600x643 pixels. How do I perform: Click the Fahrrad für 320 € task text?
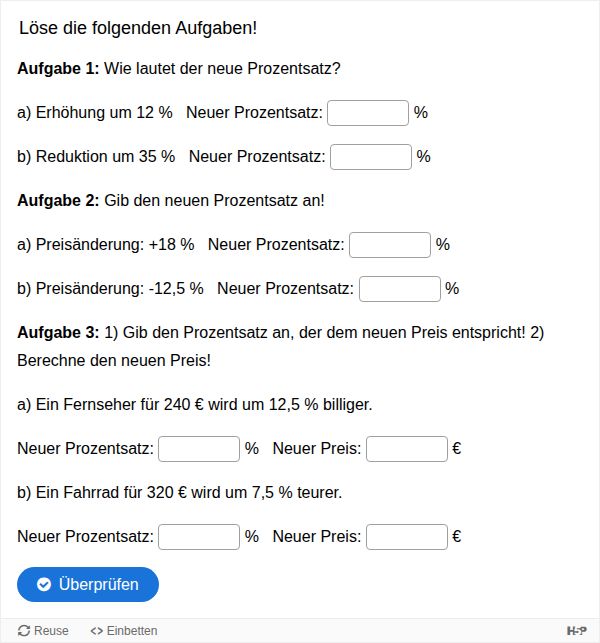point(180,493)
